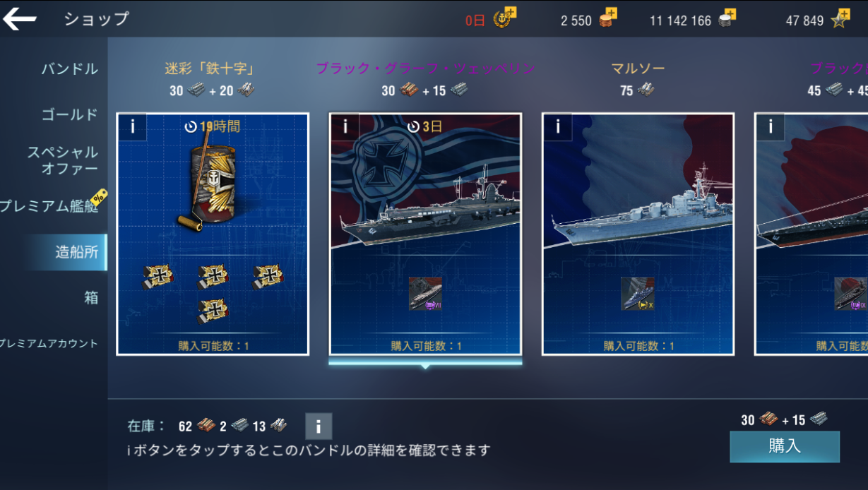Tap the premium days medal icon
This screenshot has width=868, height=490.
[x=505, y=18]
